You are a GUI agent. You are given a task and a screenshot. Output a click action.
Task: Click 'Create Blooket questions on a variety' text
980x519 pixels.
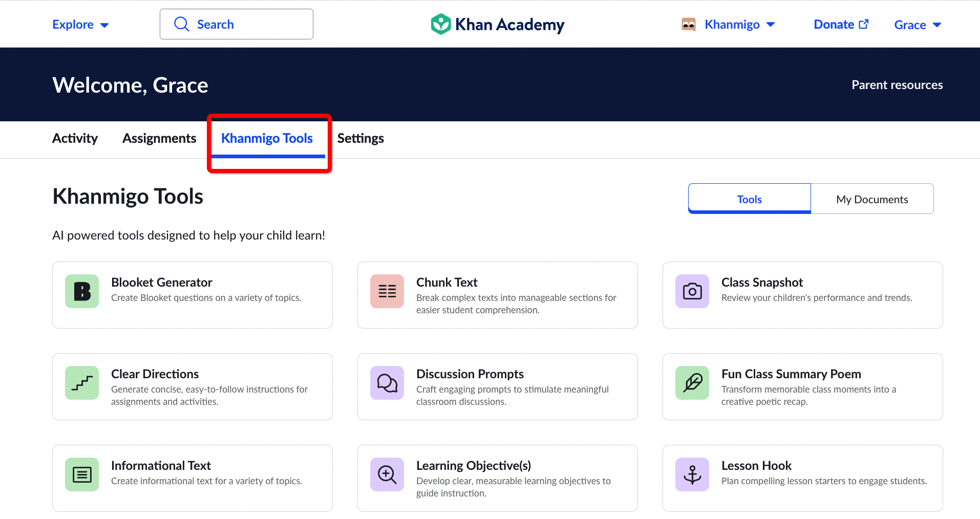coord(206,297)
